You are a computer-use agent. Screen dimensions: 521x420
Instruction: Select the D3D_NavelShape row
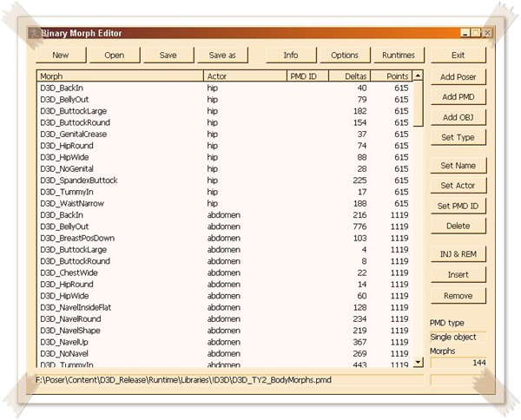pyautogui.click(x=225, y=331)
